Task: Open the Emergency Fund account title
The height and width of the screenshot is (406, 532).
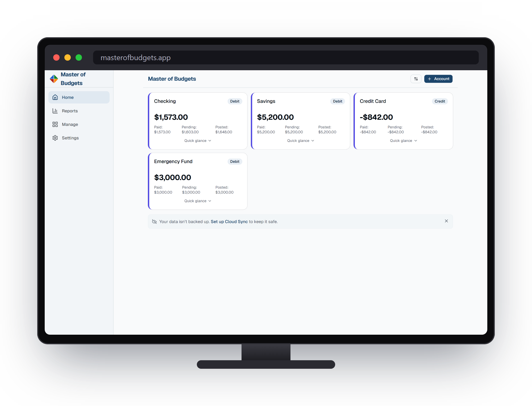Action: pos(173,161)
